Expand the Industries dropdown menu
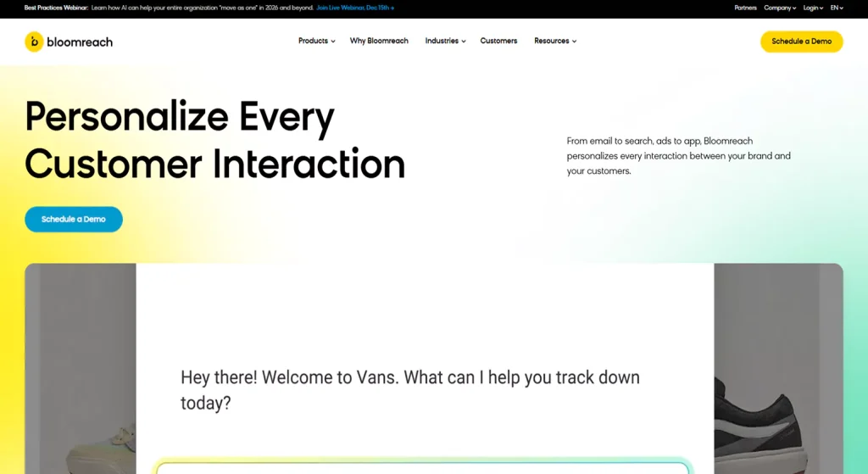Screen dimensions: 868x474 (445, 41)
